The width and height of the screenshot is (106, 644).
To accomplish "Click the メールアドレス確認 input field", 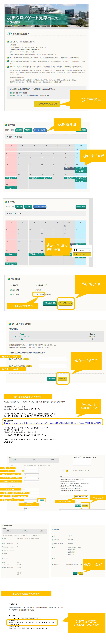I will (x=53, y=366).
